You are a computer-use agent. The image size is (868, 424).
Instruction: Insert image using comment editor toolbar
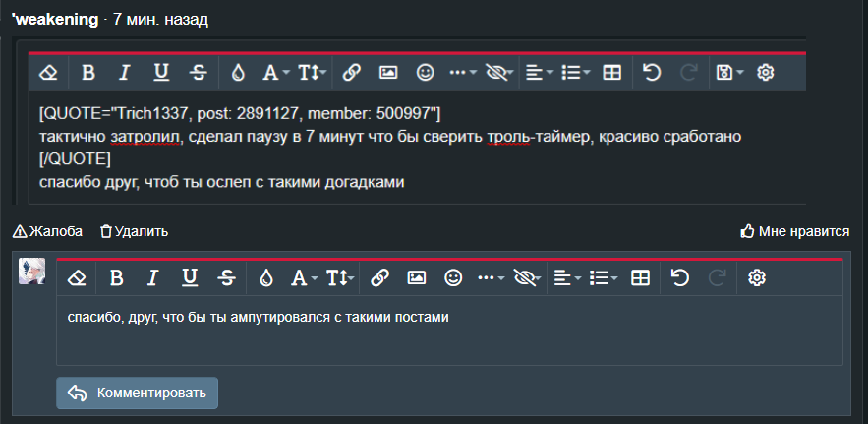tap(416, 277)
